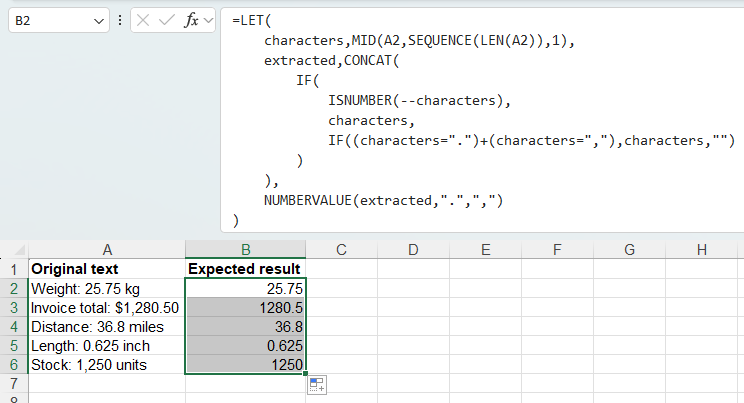
Task: Click the Select All corner triangle
Action: click(x=19, y=250)
